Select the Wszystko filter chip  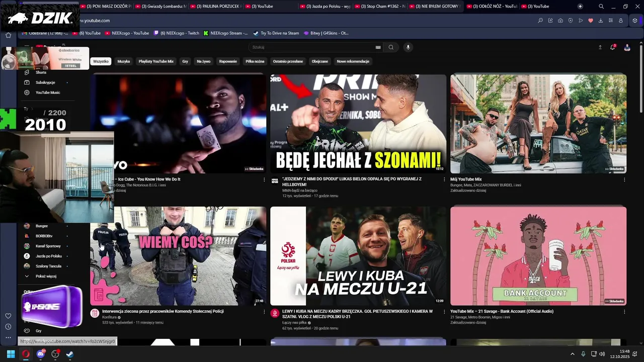click(x=101, y=61)
